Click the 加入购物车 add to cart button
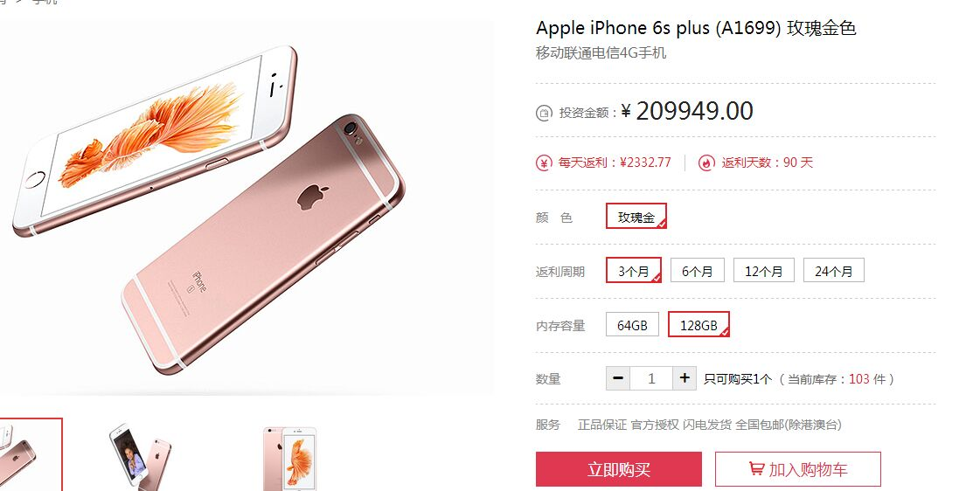Viewport: 980px width, 491px height. click(798, 469)
